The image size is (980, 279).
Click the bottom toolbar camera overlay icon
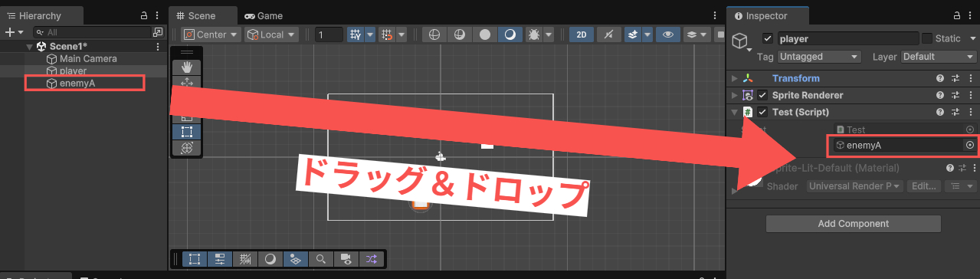click(x=346, y=259)
